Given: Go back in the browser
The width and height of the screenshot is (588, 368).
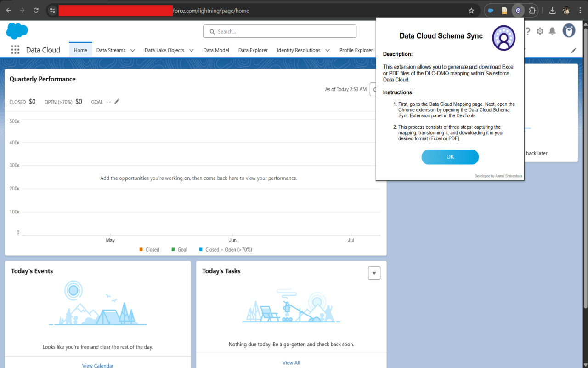Looking at the screenshot, I should coord(8,11).
